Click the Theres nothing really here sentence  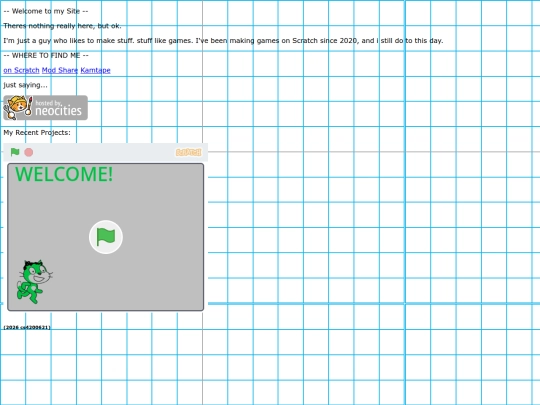pyautogui.click(x=62, y=26)
